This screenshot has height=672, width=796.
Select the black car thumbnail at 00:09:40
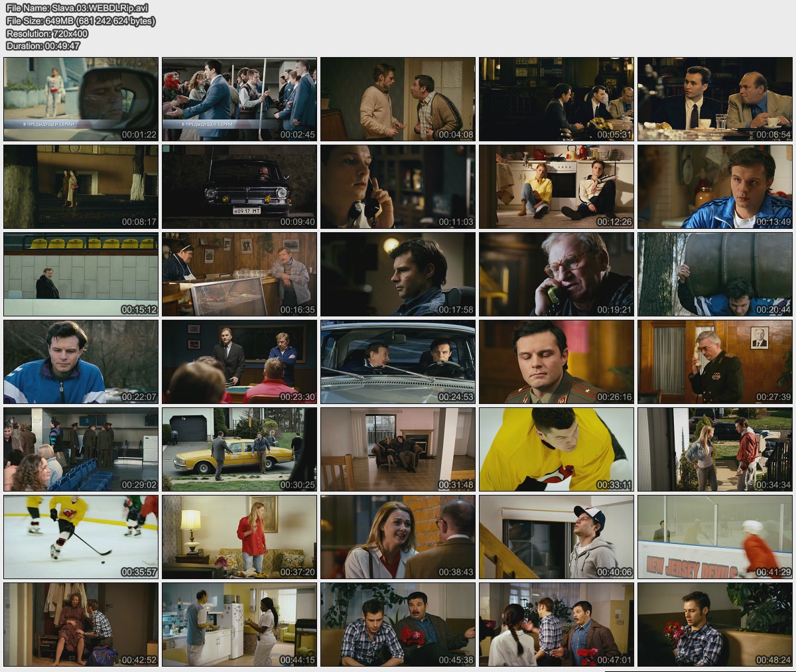(x=239, y=186)
